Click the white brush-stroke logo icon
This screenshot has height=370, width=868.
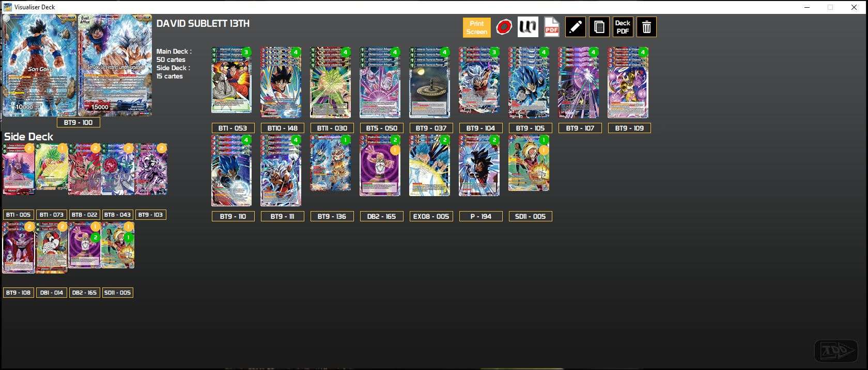click(528, 27)
